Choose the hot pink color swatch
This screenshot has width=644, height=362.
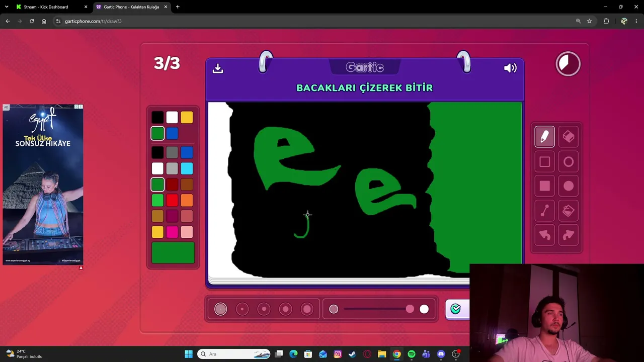(172, 232)
